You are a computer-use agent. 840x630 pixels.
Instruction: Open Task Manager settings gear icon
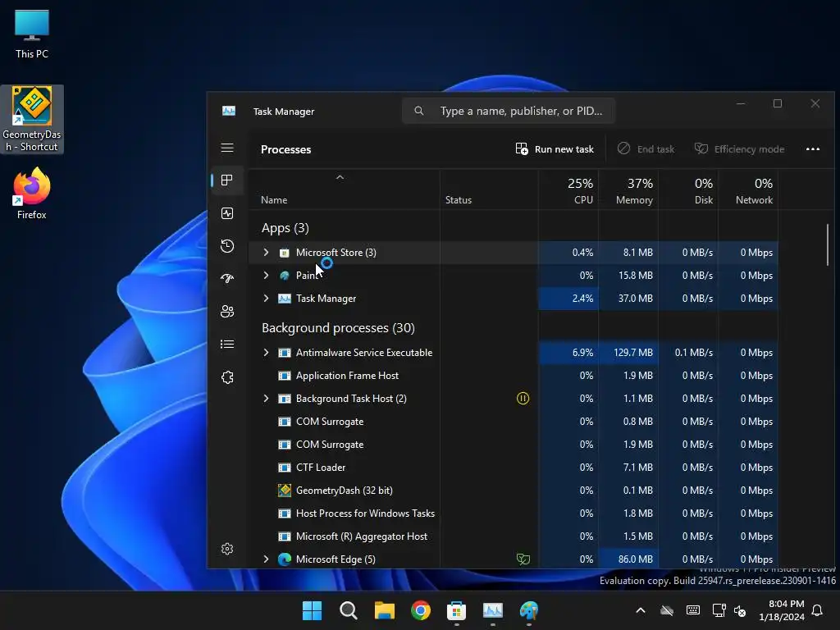point(227,549)
